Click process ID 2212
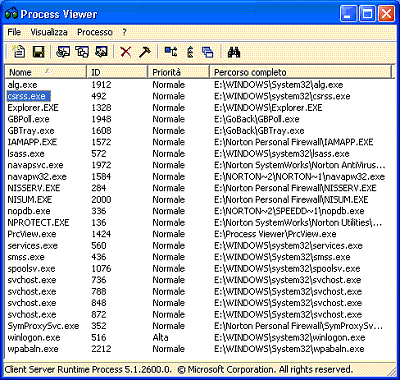The image size is (400, 380). [101, 349]
